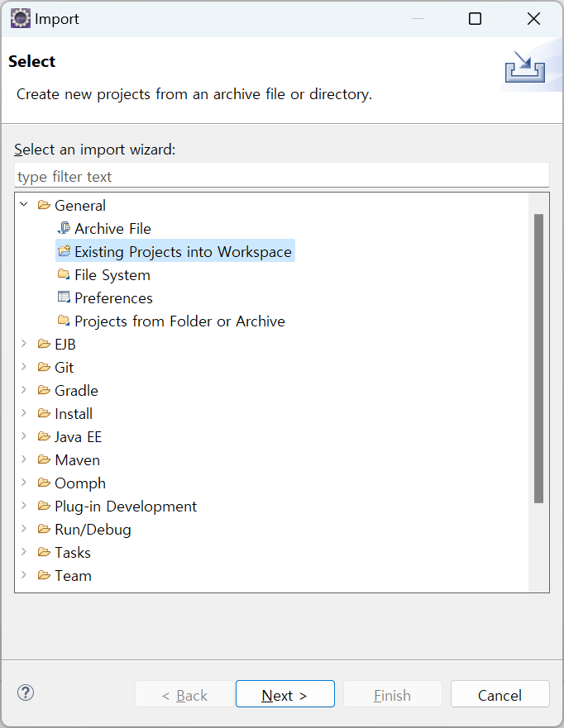Expand the Git category
Viewport: 564px width, 728px height.
pos(24,367)
